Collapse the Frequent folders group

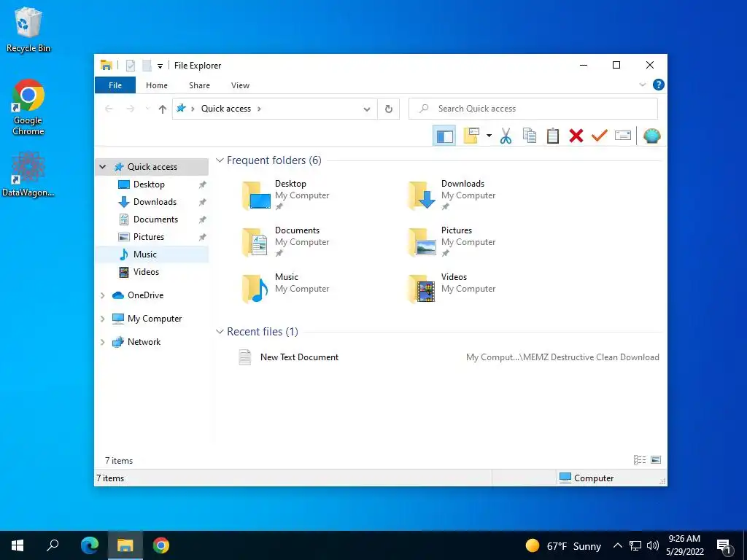point(220,160)
